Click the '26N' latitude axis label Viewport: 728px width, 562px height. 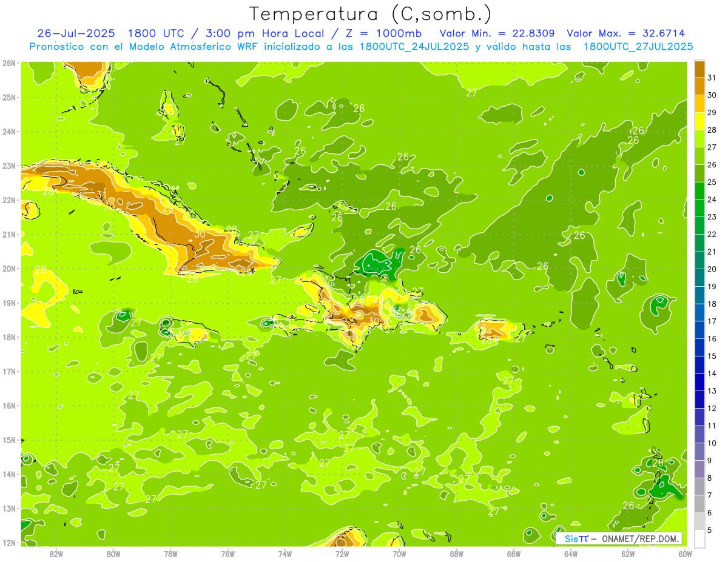coord(8,63)
